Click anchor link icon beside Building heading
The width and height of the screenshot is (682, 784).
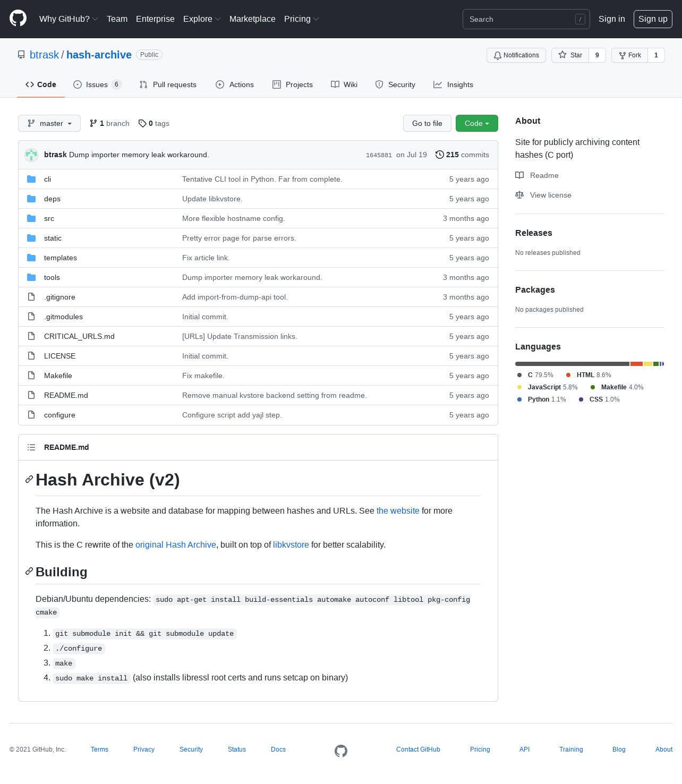(x=29, y=571)
